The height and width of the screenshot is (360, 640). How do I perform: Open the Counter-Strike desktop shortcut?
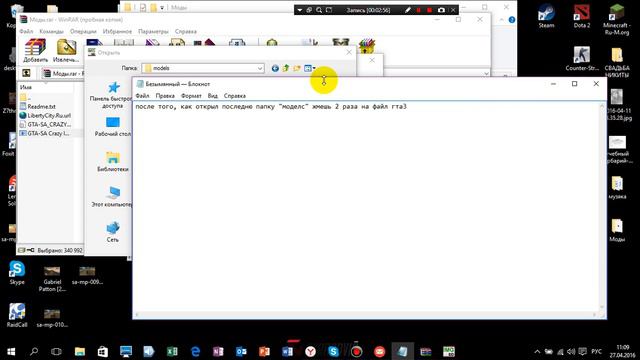[x=582, y=59]
